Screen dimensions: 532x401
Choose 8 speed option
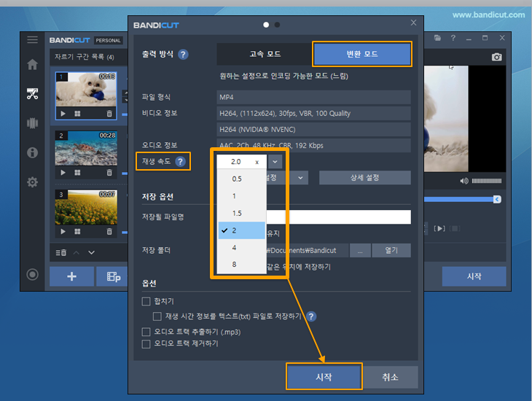(241, 264)
